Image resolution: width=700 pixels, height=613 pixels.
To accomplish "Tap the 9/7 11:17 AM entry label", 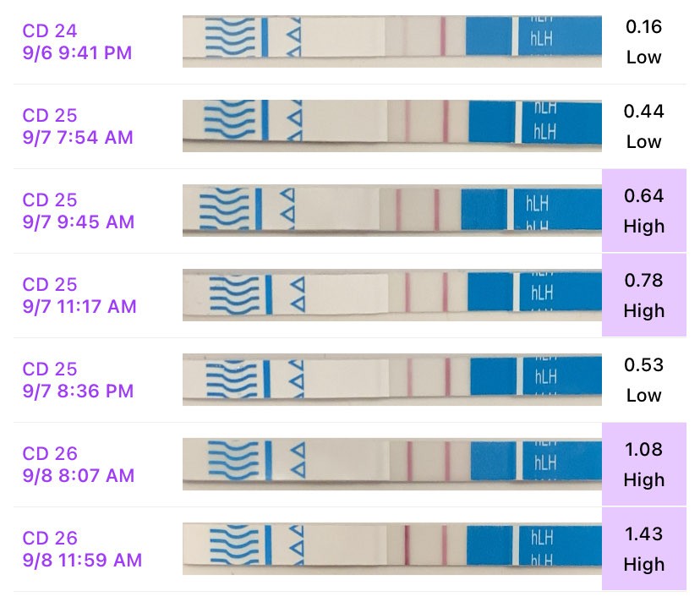I will click(79, 296).
